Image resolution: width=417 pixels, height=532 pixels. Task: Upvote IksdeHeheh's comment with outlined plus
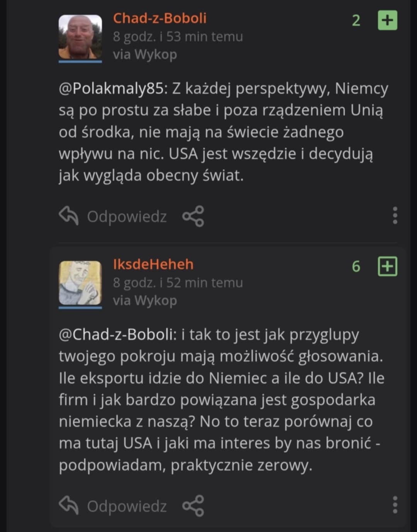pyautogui.click(x=387, y=267)
